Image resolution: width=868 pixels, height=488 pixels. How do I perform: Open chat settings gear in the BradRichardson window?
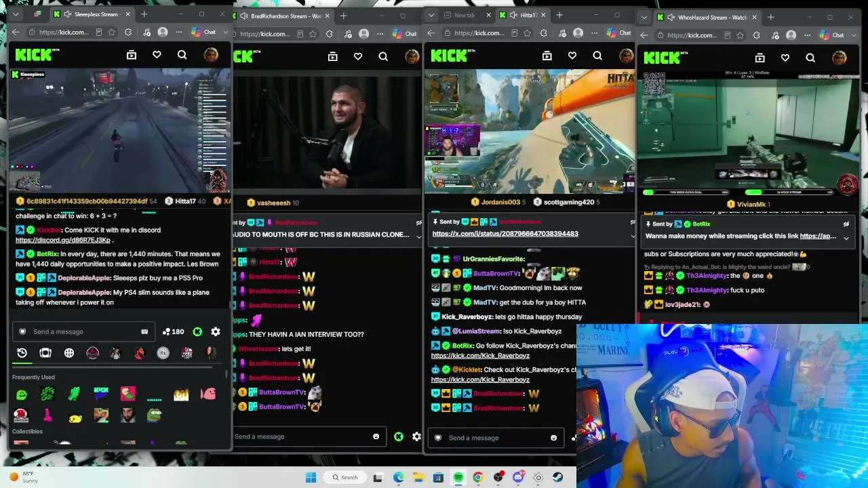[416, 436]
